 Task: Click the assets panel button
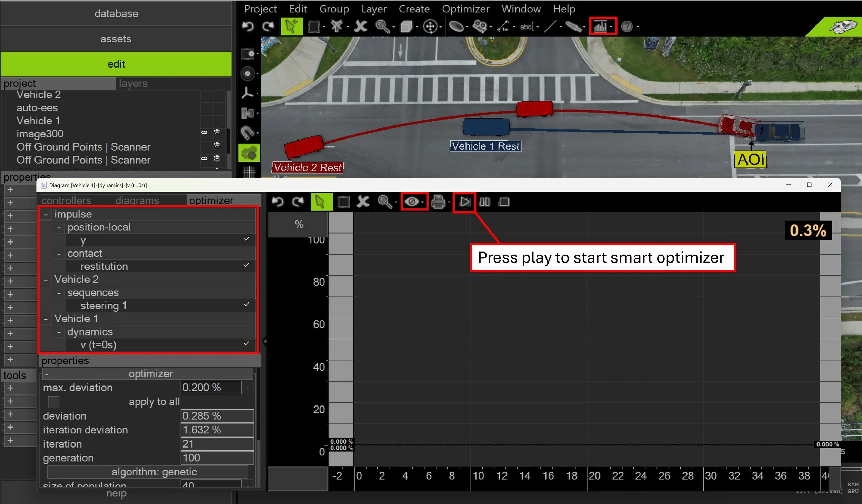click(x=116, y=39)
